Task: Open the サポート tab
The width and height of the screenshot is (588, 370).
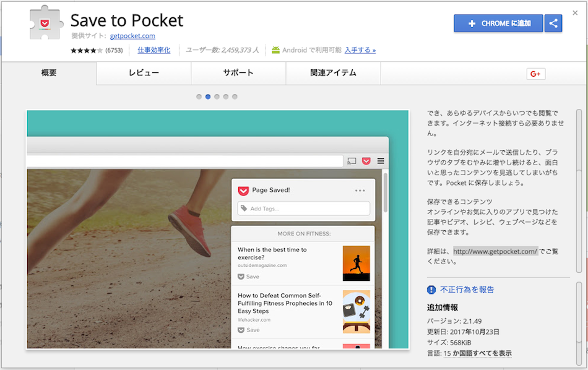Action: [x=238, y=73]
